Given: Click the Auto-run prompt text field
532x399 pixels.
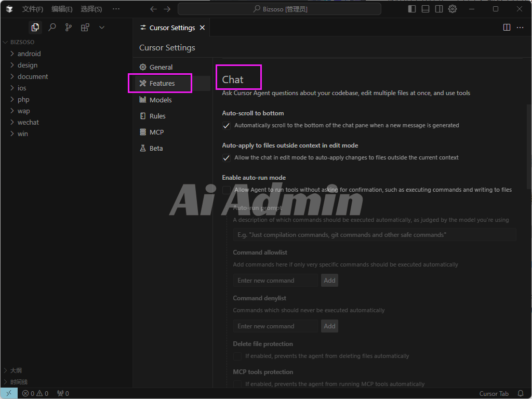Looking at the screenshot, I should click(374, 235).
